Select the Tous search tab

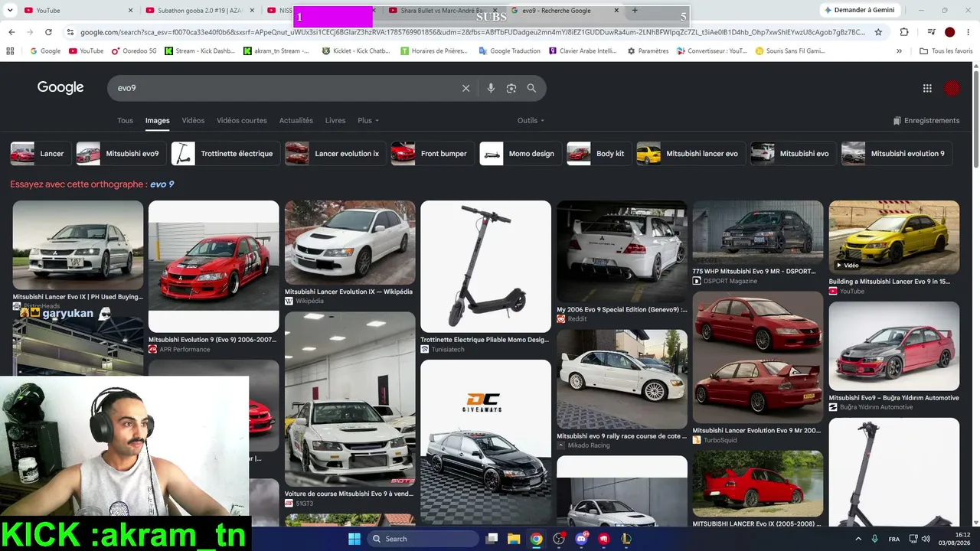point(125,120)
